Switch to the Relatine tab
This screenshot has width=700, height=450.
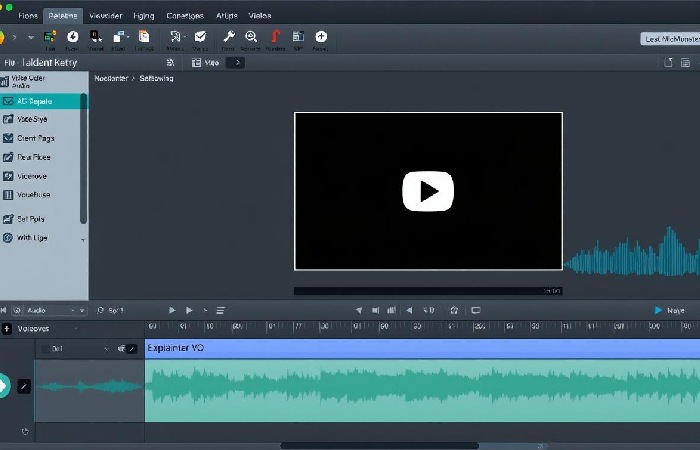(64, 15)
